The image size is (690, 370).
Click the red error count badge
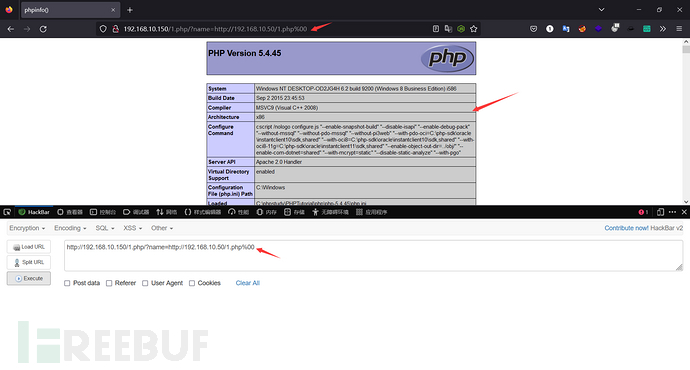[x=643, y=212]
